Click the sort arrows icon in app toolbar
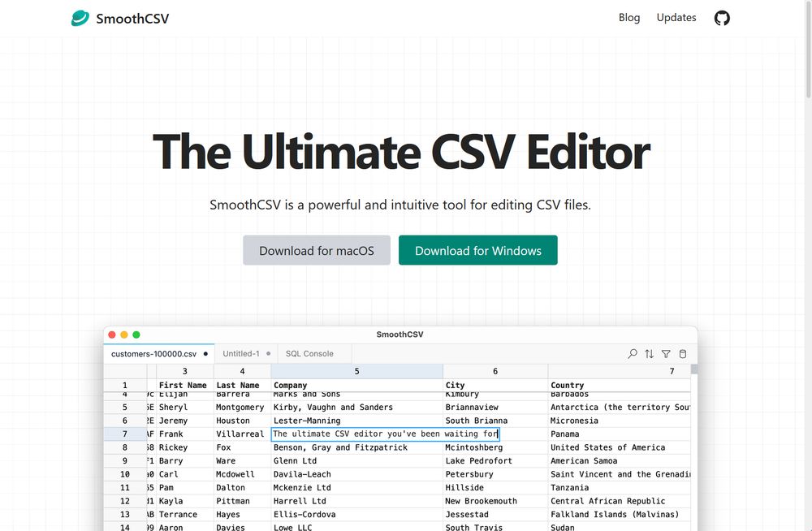Viewport: 812px width, 531px height. 649,354
